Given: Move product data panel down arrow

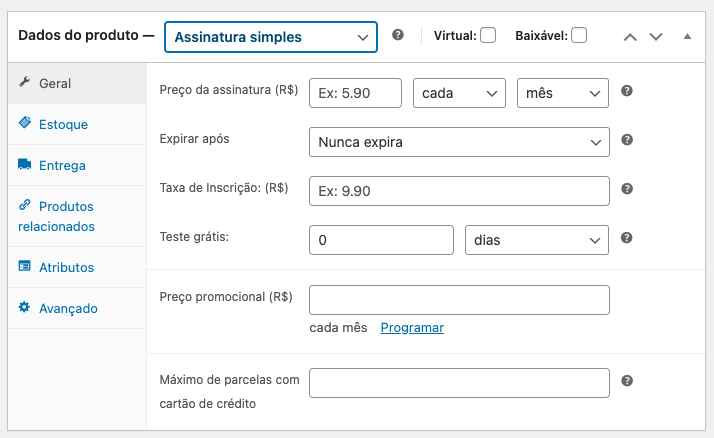Looking at the screenshot, I should pos(656,36).
